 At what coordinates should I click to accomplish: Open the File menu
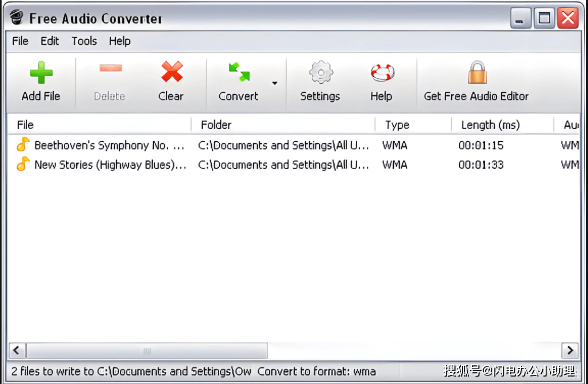coord(20,41)
